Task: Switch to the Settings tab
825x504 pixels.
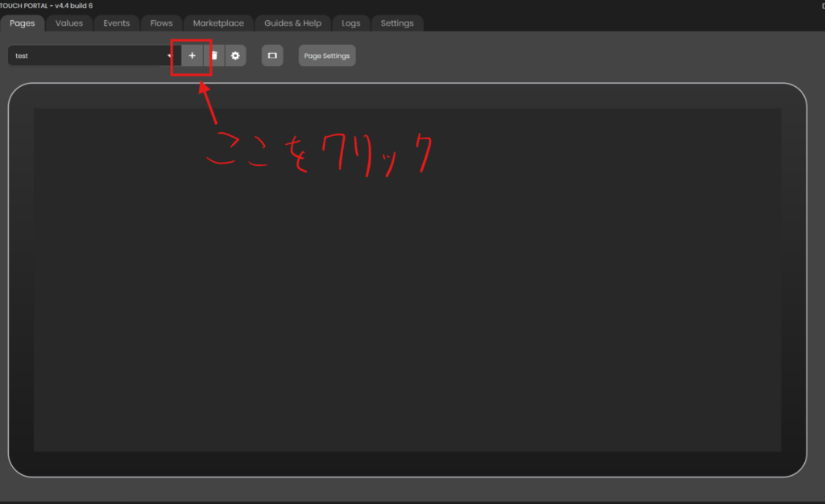Action: coord(397,23)
